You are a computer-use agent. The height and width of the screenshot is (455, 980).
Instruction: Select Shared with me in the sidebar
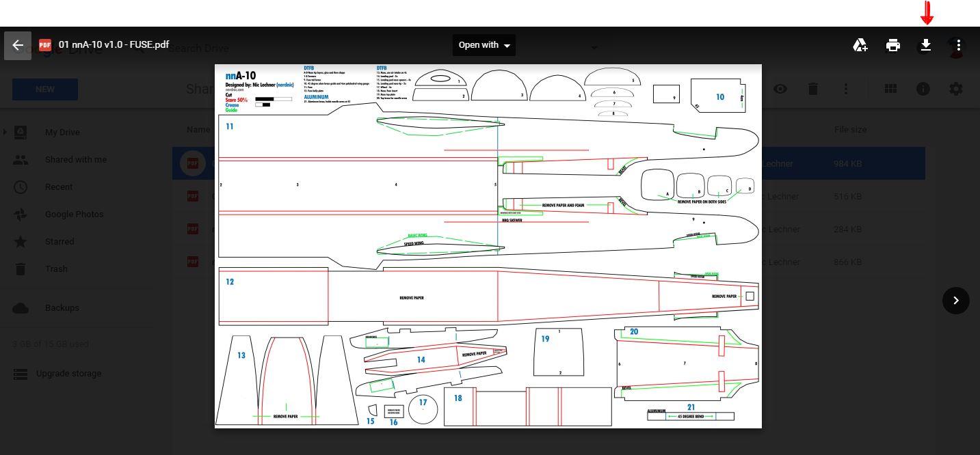(75, 159)
